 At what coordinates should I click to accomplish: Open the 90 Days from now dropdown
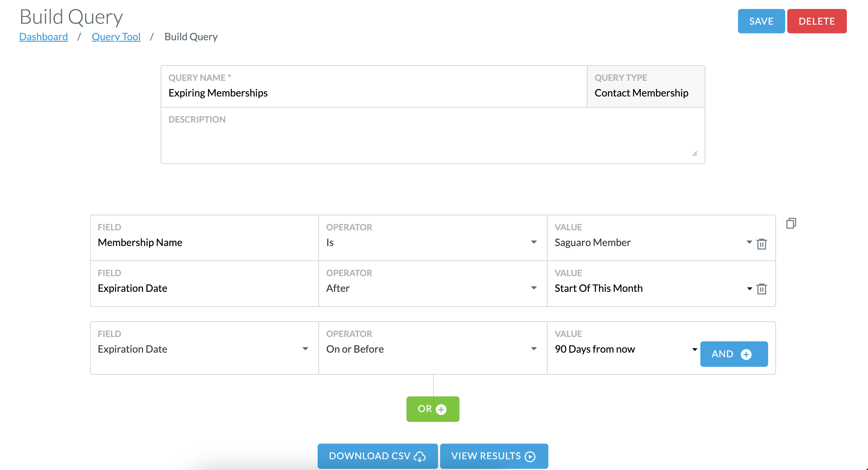click(x=695, y=349)
